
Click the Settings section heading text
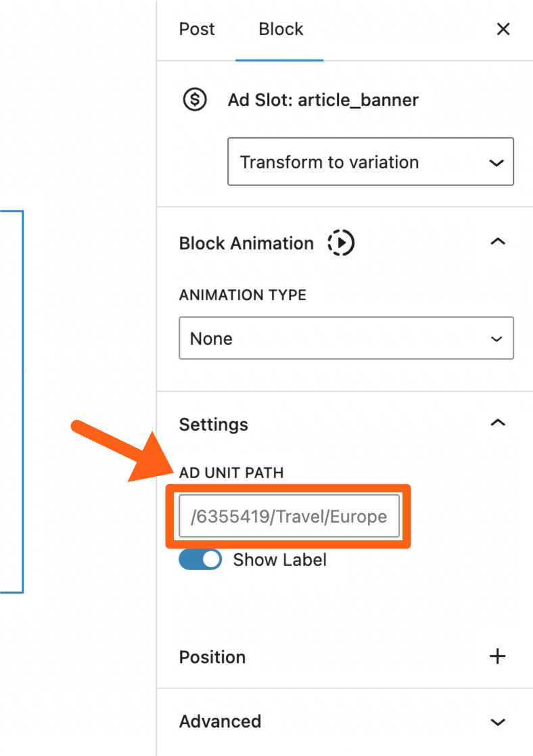(213, 425)
